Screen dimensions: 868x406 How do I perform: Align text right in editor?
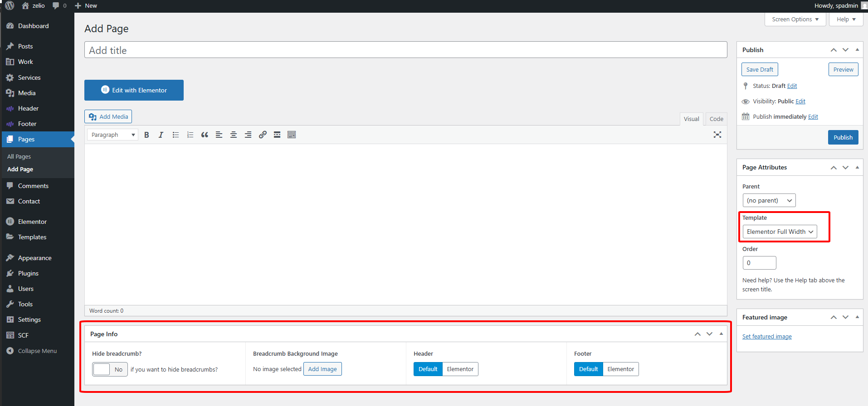click(248, 135)
